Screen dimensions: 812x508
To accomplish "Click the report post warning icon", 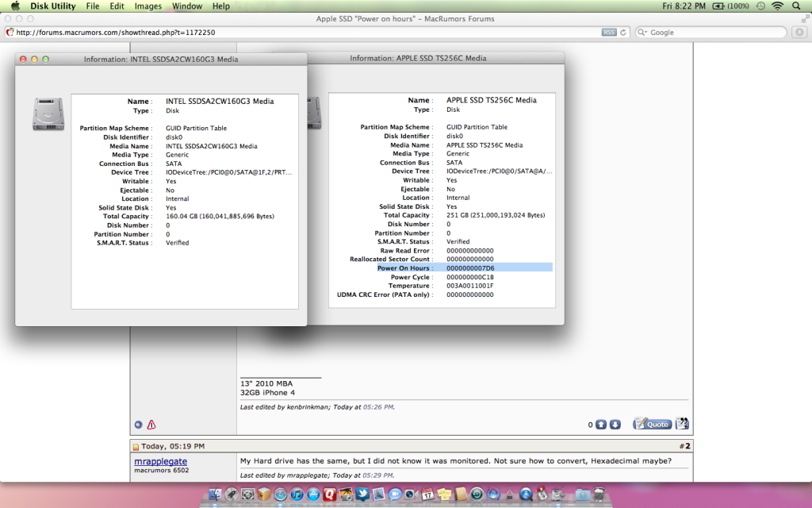I will coord(151,425).
